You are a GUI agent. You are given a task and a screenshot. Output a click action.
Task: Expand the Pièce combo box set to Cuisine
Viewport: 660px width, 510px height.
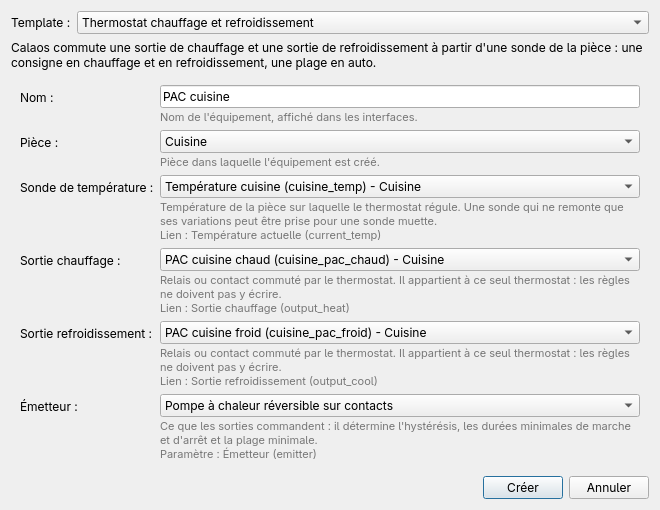(399, 142)
